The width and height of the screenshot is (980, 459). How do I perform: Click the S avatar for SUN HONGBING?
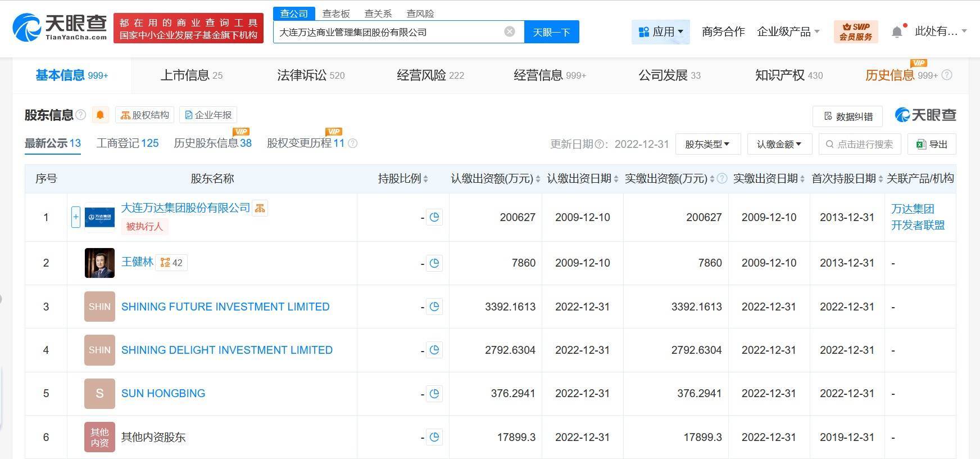tap(99, 394)
